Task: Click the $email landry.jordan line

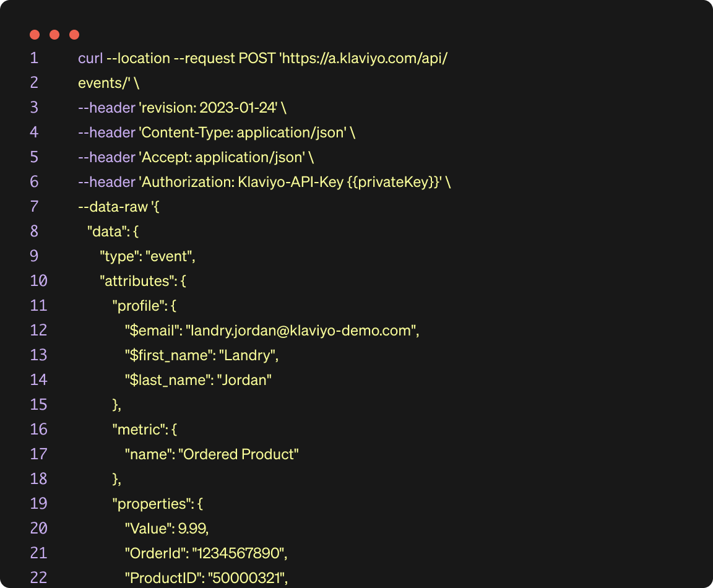Action: click(x=272, y=331)
